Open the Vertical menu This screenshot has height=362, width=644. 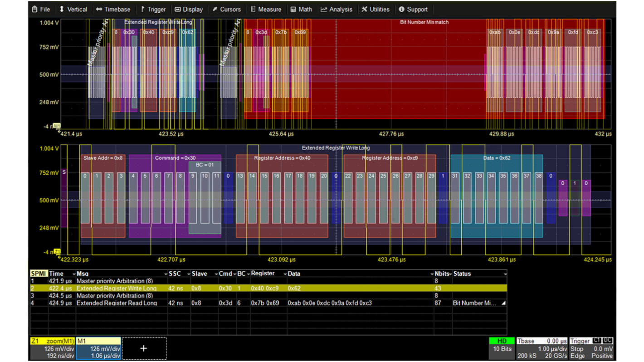click(73, 9)
